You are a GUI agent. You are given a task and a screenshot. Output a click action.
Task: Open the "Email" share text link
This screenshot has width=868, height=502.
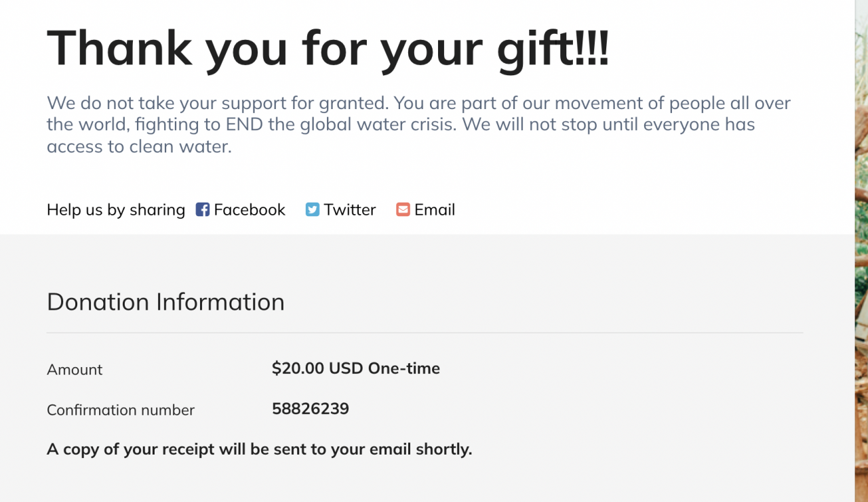435,210
